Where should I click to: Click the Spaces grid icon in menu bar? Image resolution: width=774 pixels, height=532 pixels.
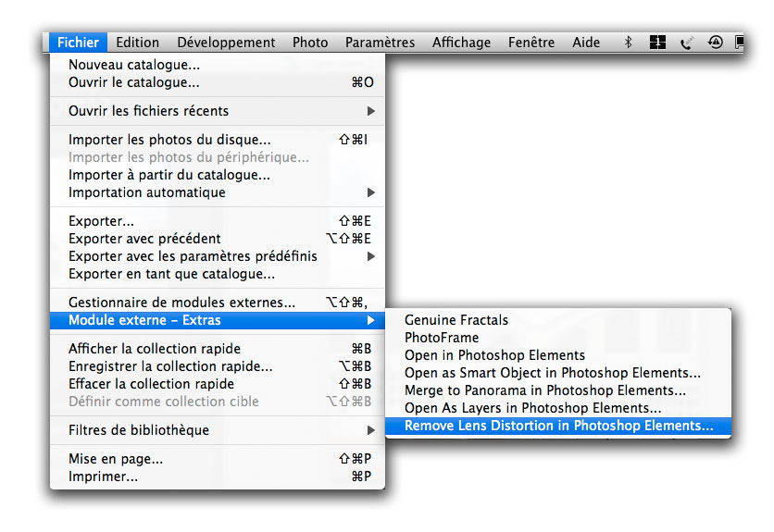tap(657, 43)
